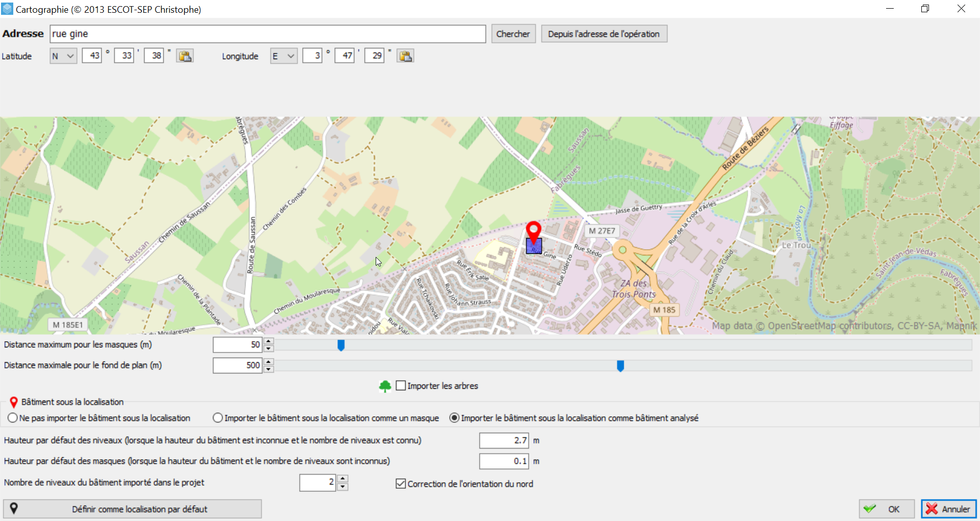Restore down the Cartographie window
980x521 pixels.
(925, 9)
